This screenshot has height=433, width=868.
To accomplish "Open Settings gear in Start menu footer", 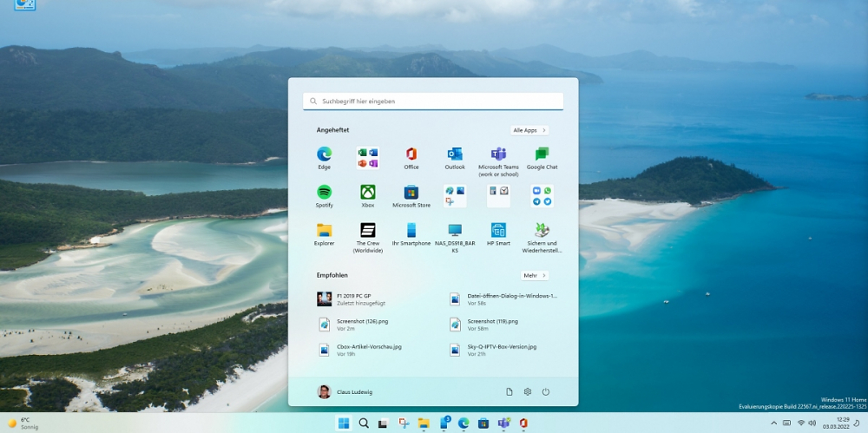I will coord(528,392).
